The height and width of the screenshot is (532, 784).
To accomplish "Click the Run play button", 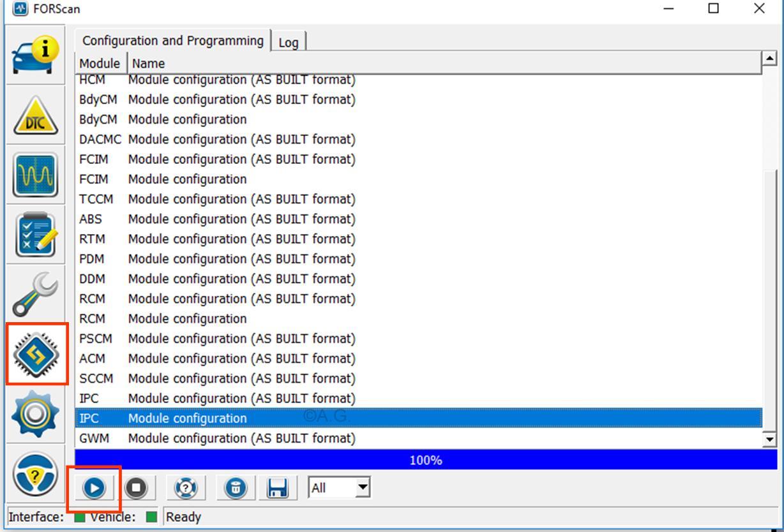I will coord(94,488).
